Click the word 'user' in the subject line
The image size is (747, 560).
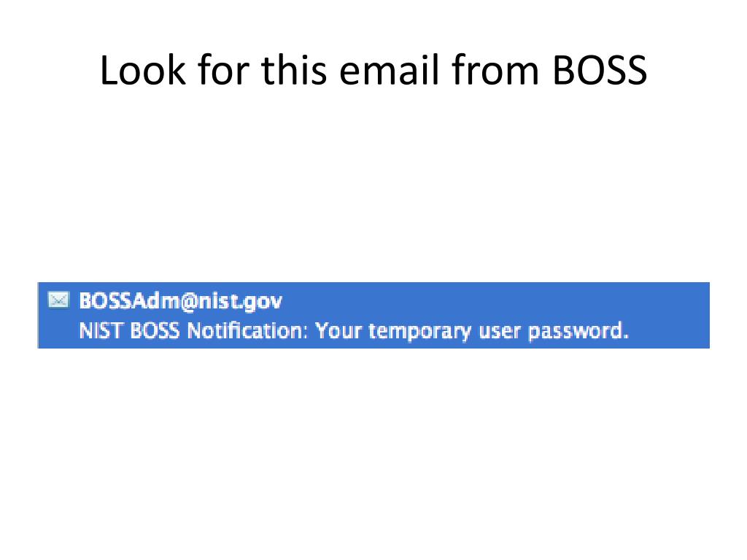click(x=499, y=331)
